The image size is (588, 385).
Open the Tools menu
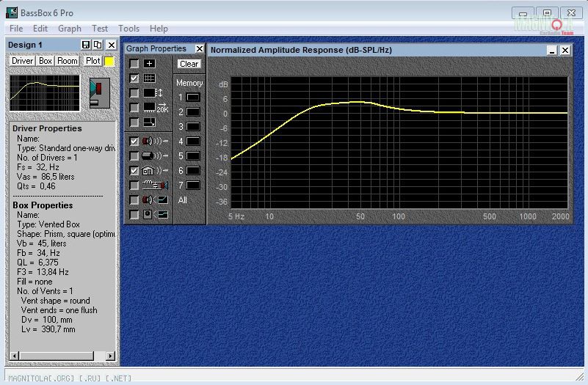tap(128, 29)
